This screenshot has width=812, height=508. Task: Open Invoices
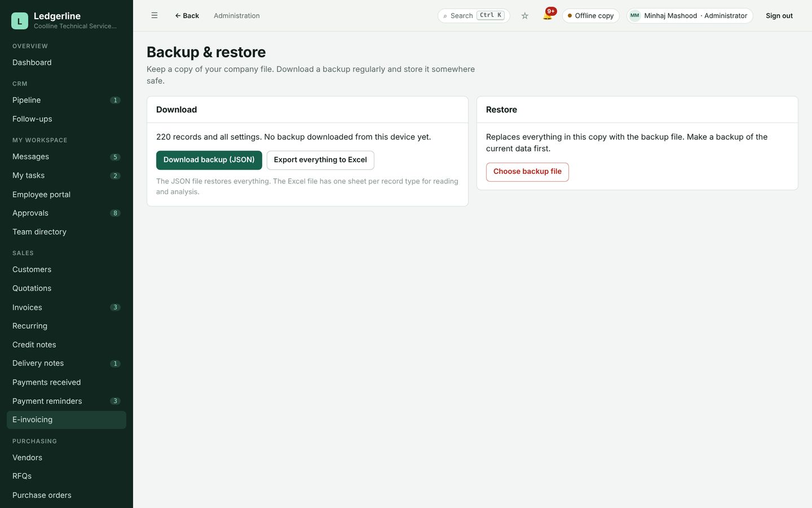coord(67,308)
